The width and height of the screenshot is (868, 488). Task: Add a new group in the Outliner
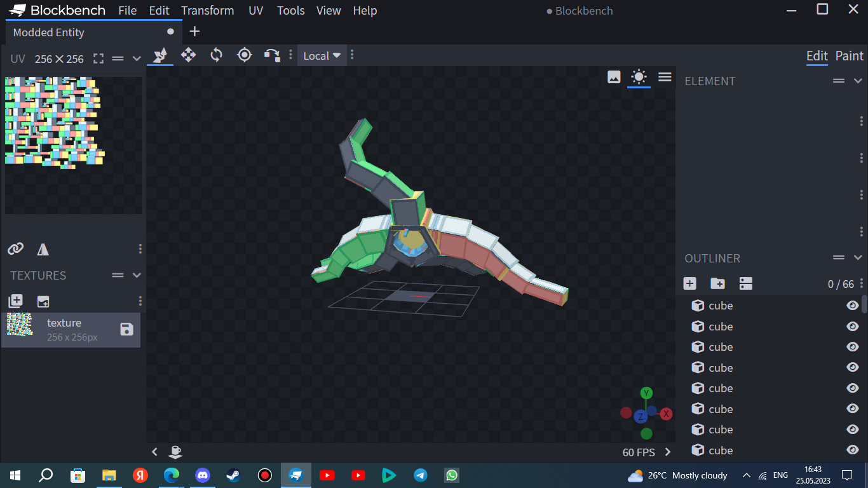717,283
